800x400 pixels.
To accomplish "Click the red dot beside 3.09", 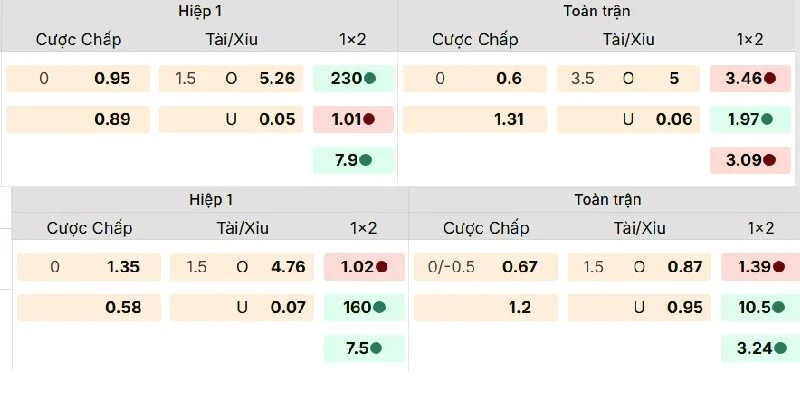I will [769, 160].
